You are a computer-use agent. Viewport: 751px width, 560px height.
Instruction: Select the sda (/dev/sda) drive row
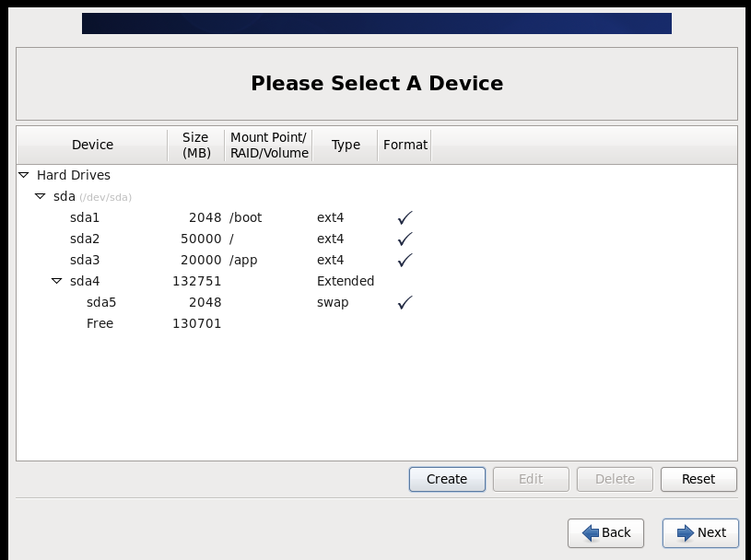click(377, 196)
